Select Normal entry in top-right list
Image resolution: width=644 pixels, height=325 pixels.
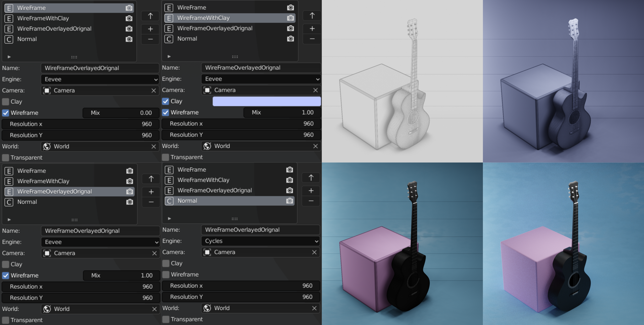pos(230,39)
